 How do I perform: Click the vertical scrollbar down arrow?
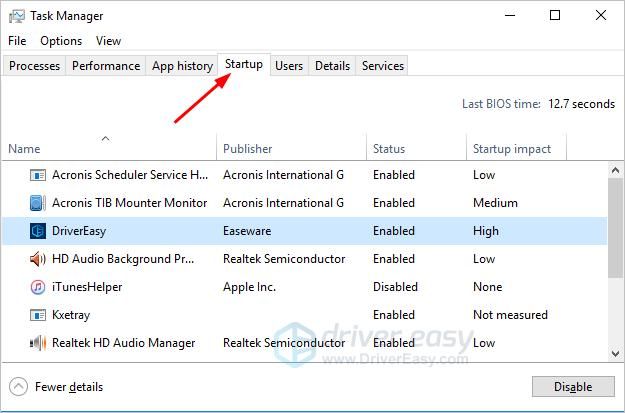pyautogui.click(x=615, y=353)
